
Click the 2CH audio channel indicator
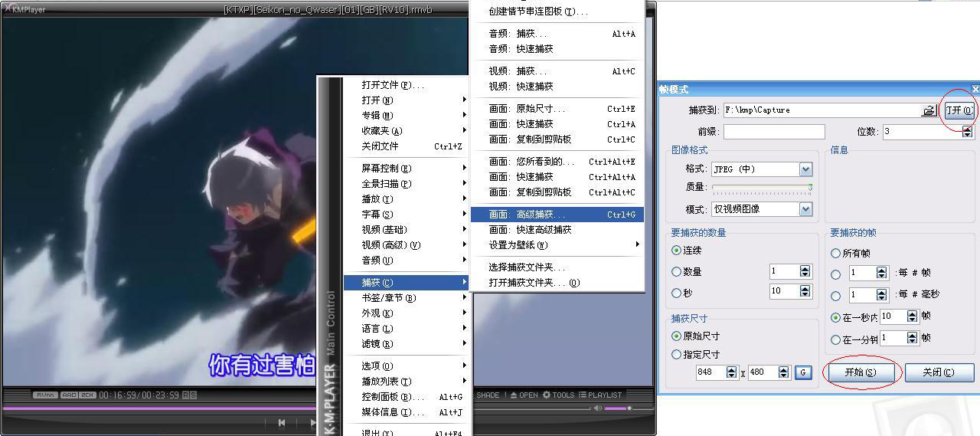87,395
